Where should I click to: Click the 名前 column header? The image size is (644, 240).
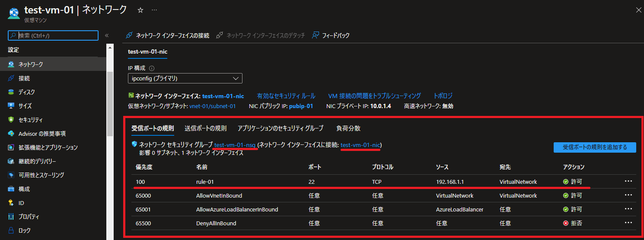click(x=202, y=167)
